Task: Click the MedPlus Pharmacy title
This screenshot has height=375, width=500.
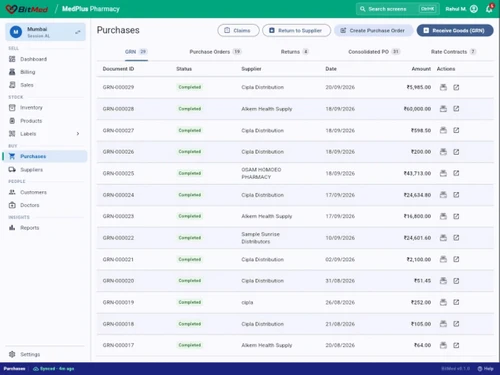Action: pyautogui.click(x=91, y=9)
